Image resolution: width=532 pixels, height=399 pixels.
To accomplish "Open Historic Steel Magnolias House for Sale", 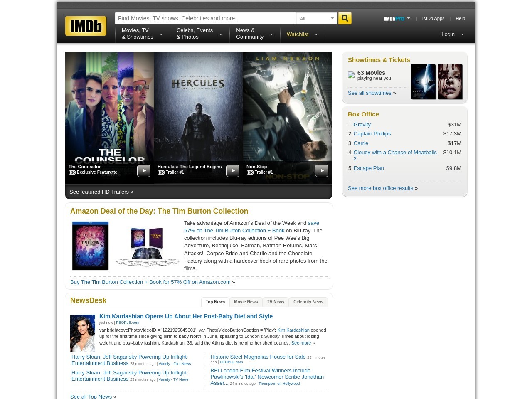I will 258,357.
